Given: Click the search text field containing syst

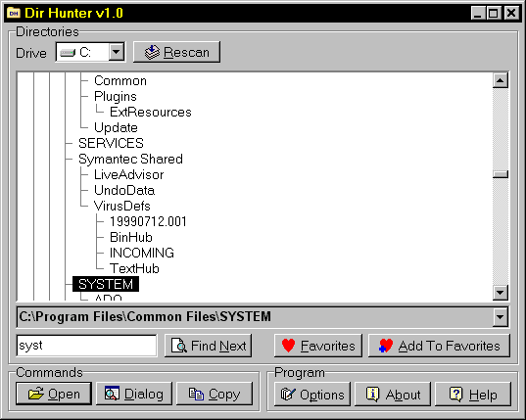Looking at the screenshot, I should [x=86, y=346].
